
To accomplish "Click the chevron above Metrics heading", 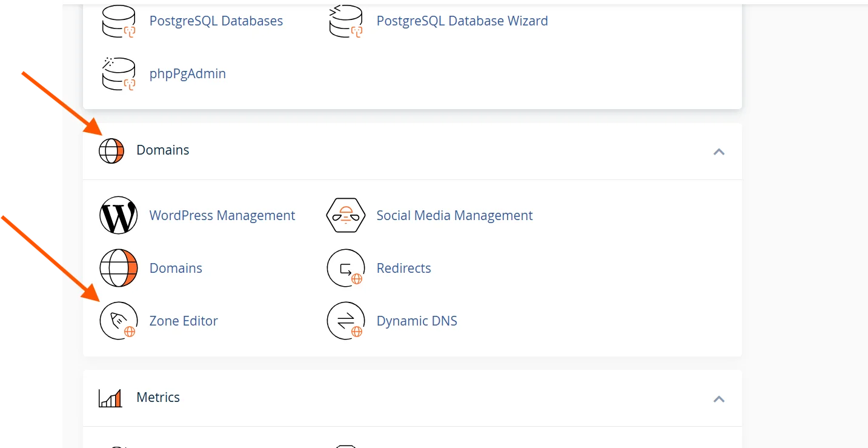I will pos(718,399).
